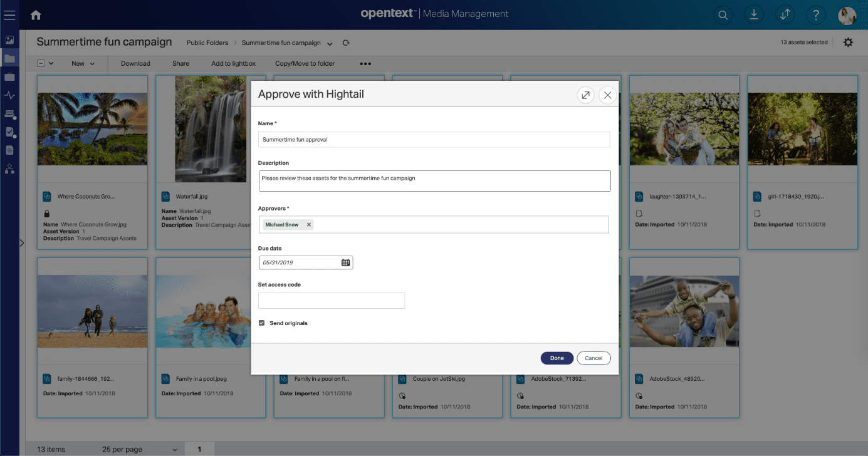Open the calendar picker for Due date
Viewport: 868px width, 456px height.
point(346,262)
